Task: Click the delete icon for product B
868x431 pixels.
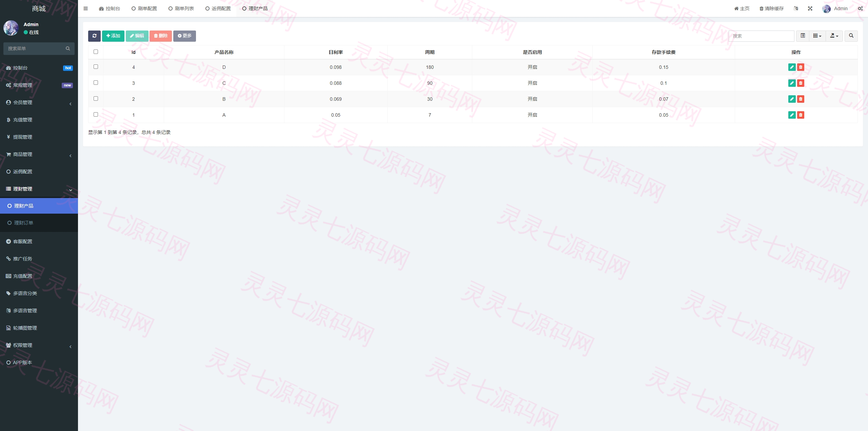Action: 801,99
